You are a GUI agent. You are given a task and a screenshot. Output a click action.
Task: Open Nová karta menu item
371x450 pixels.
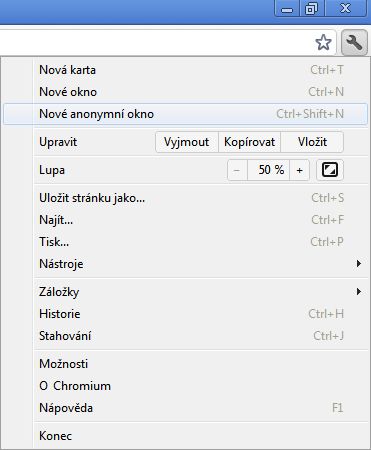[185, 70]
